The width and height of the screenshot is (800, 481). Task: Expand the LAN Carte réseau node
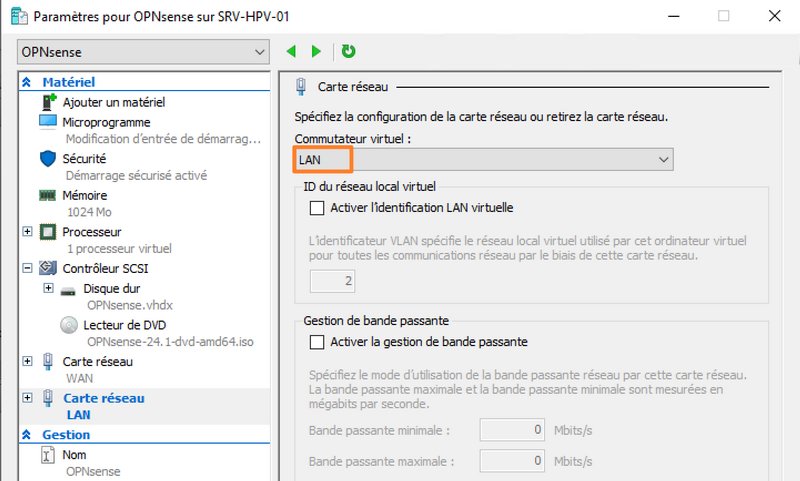[x=28, y=397]
